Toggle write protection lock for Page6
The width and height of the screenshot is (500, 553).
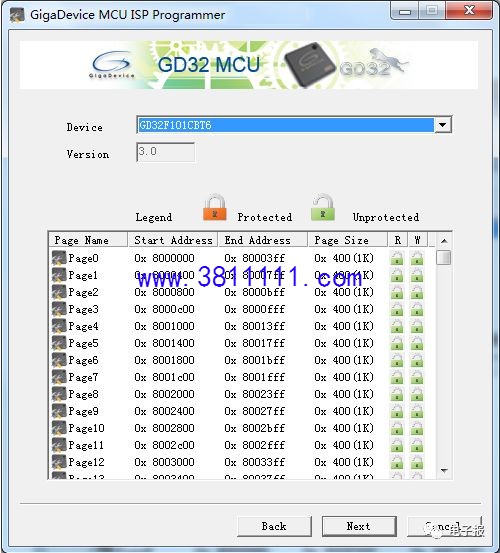pos(417,360)
